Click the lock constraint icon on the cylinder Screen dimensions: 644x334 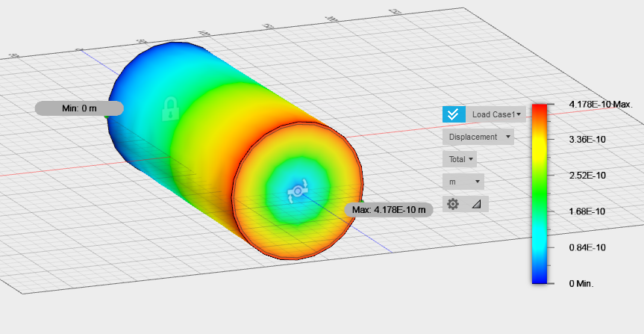tap(170, 109)
